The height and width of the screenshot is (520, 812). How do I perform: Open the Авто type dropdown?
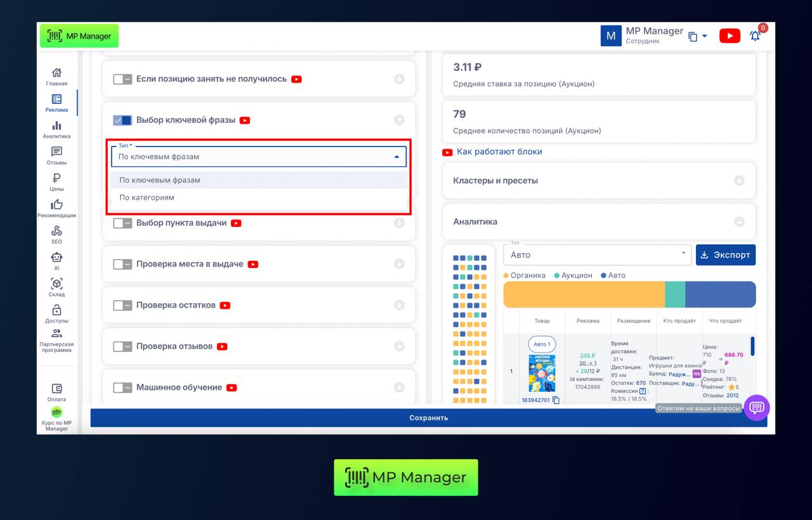[x=596, y=255]
